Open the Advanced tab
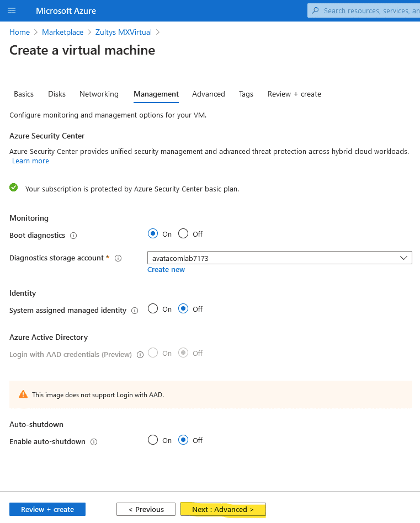The height and width of the screenshot is (523, 420). coord(209,94)
